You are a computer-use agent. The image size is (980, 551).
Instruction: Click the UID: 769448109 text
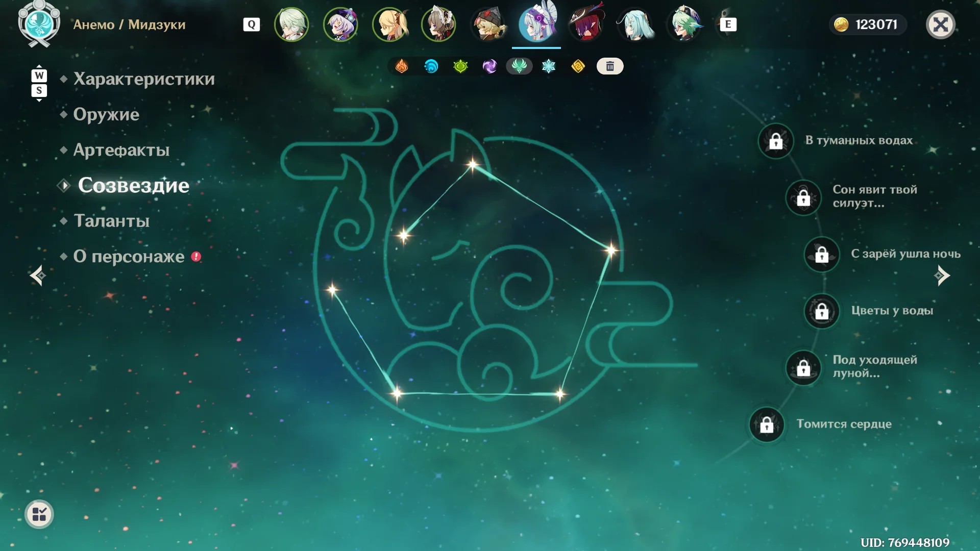905,542
